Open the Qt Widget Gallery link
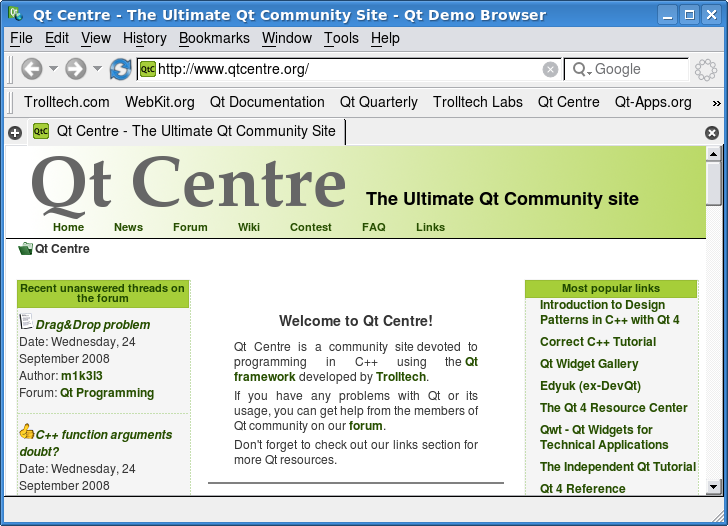 pos(589,364)
